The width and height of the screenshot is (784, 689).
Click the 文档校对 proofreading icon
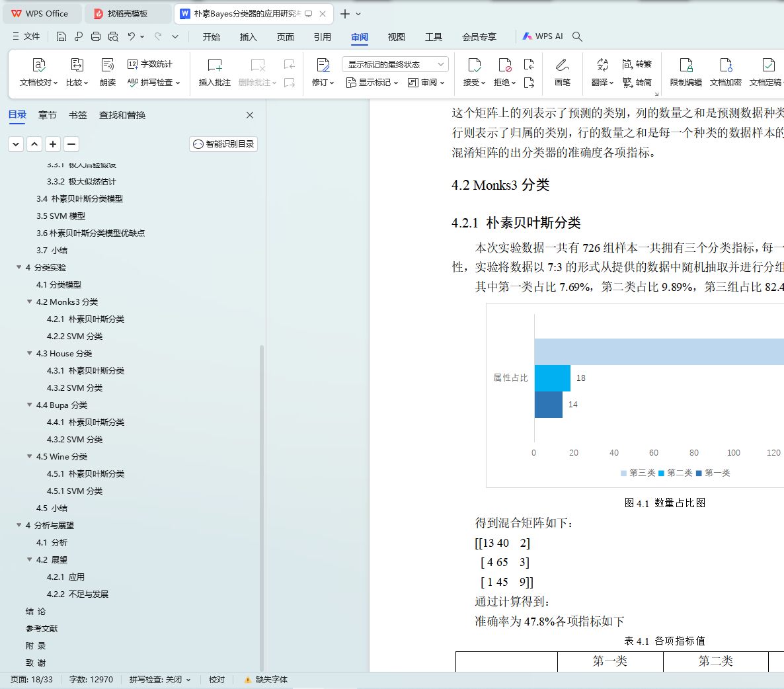(38, 65)
